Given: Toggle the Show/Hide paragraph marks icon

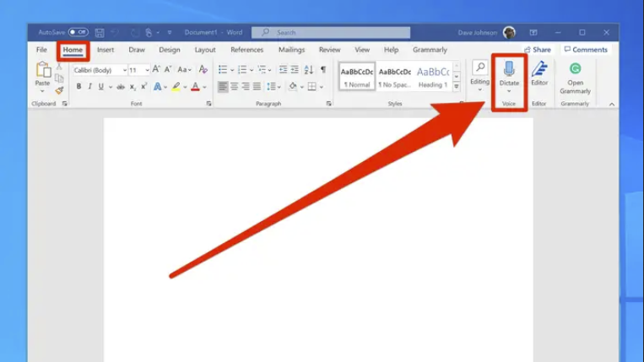Looking at the screenshot, I should tap(323, 69).
